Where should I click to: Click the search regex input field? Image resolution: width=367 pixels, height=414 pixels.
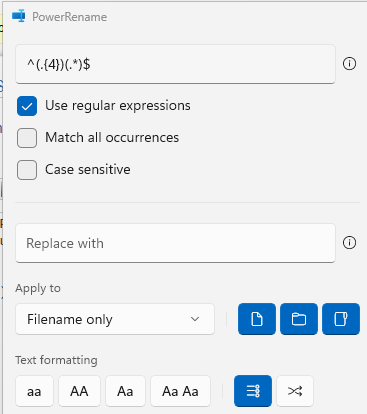pyautogui.click(x=175, y=64)
